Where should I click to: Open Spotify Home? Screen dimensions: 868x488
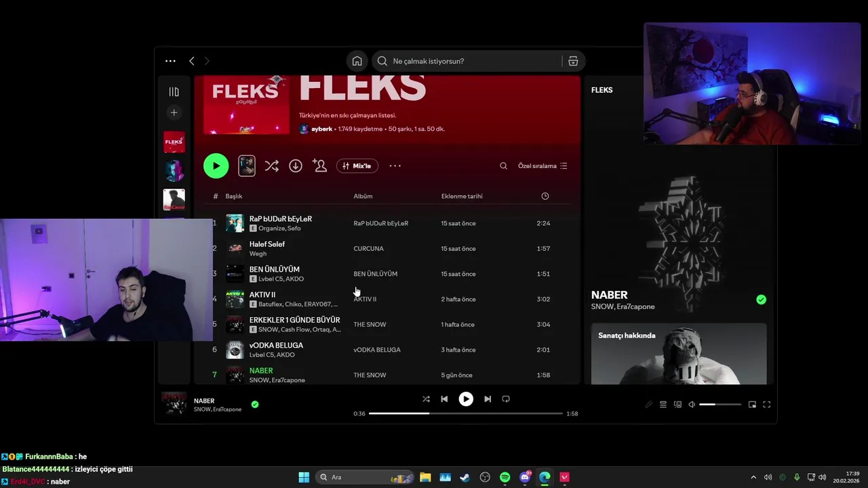[x=357, y=61]
